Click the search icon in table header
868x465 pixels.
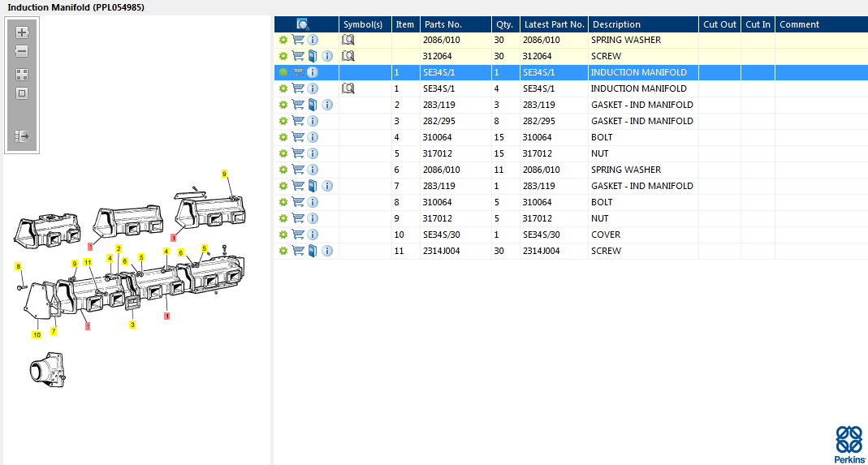pyautogui.click(x=303, y=24)
